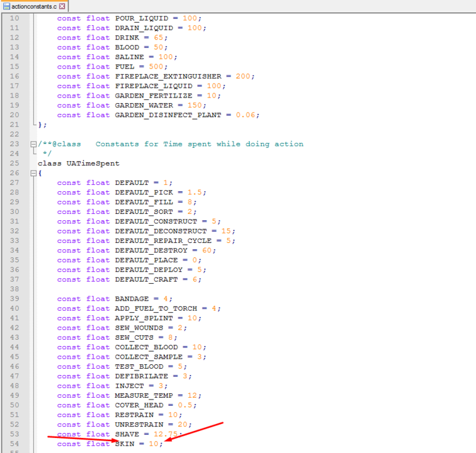Click the SKIN constant name
This screenshot has height=453, width=476.
[125, 444]
